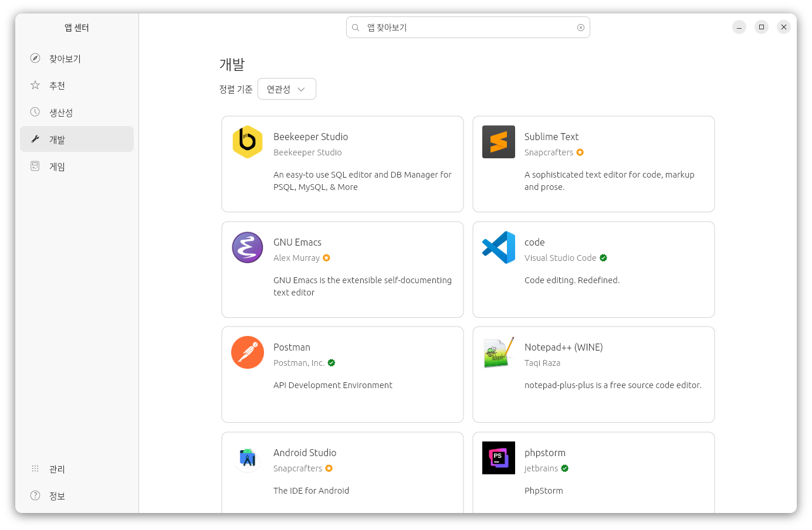Click the '앱 센터' window title

click(77, 28)
